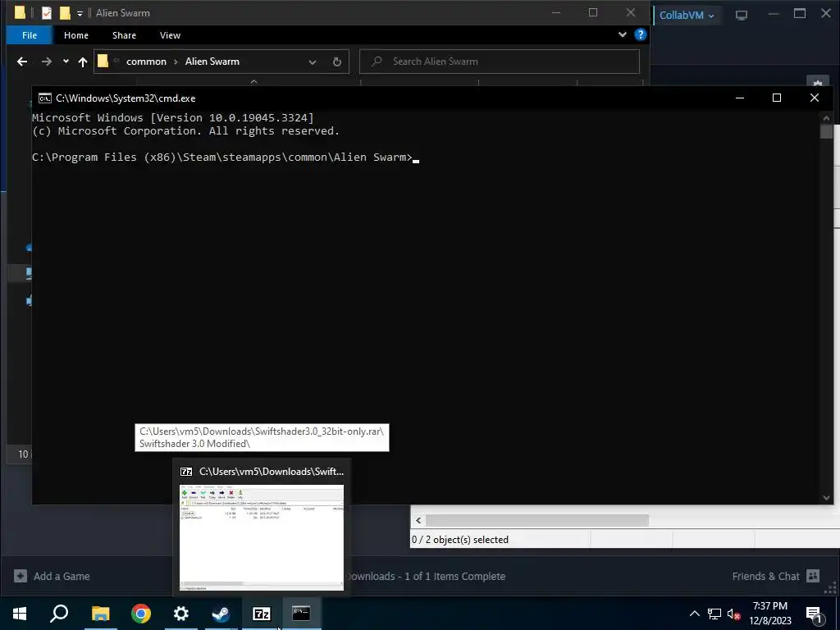
Task: Open the Home ribbon tab
Action: [76, 35]
